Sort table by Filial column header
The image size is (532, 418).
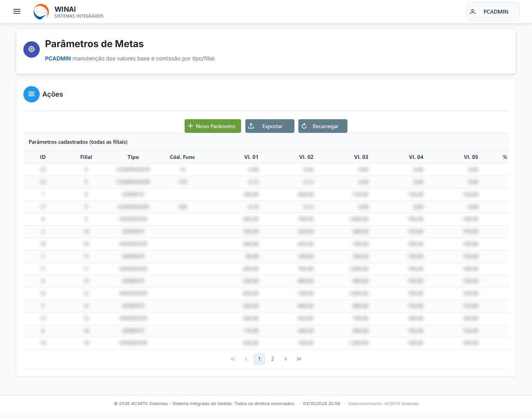pos(86,157)
